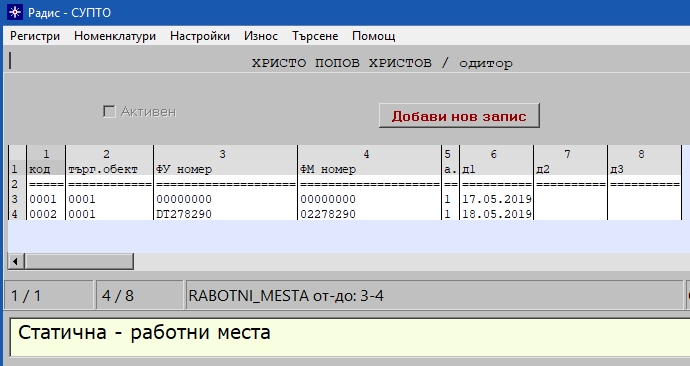The width and height of the screenshot is (690, 366).
Task: Click the horizontal scrollbar thumb
Action: pos(79,261)
